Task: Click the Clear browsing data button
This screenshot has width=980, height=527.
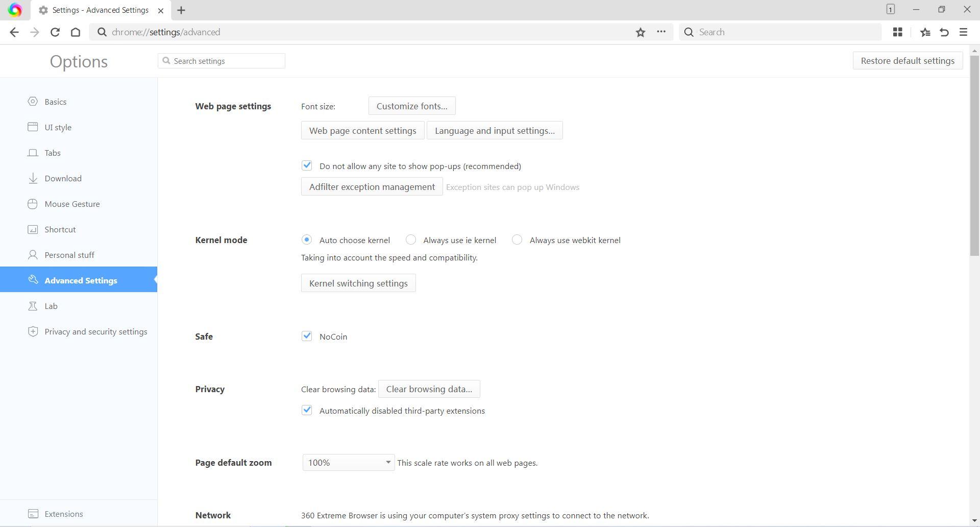Action: (429, 389)
